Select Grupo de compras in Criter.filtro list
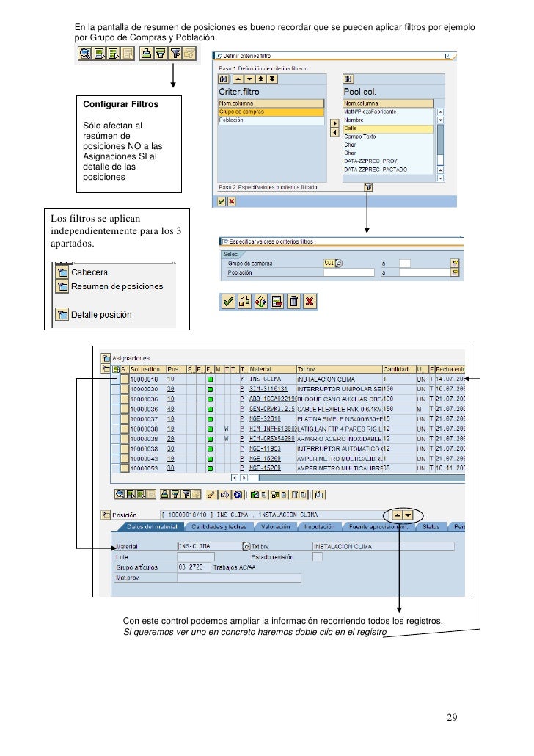Screen dimensions: 534x756 click(x=271, y=112)
